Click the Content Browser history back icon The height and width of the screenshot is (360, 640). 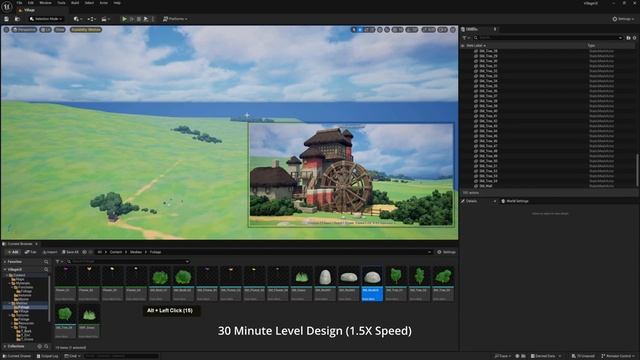84,252
